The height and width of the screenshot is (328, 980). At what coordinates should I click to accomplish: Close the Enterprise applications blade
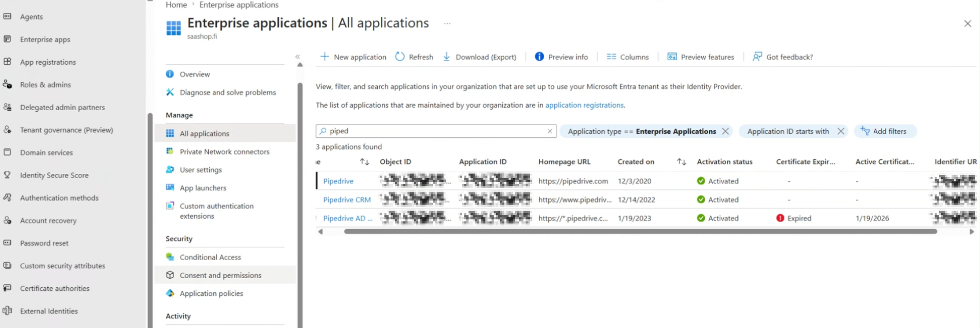tap(967, 23)
